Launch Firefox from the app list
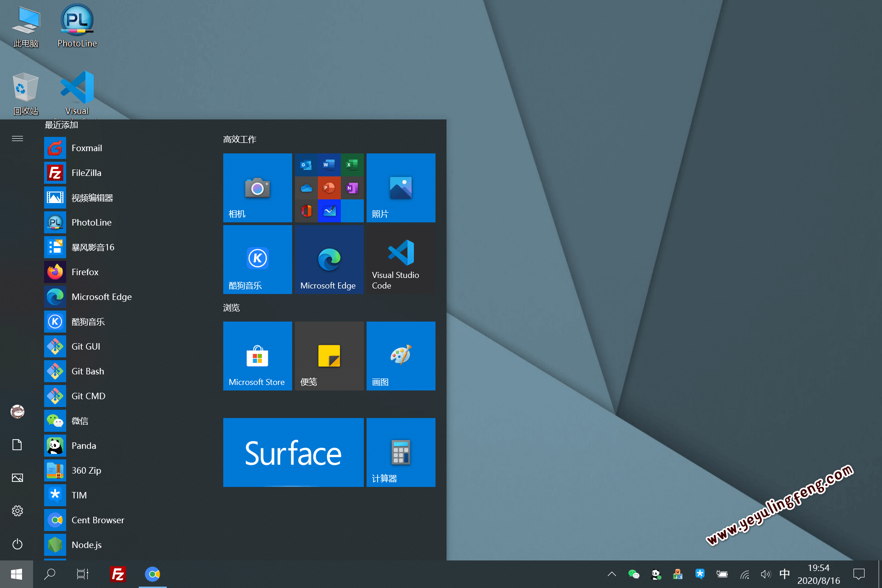Viewport: 882px width, 588px height. (x=85, y=272)
